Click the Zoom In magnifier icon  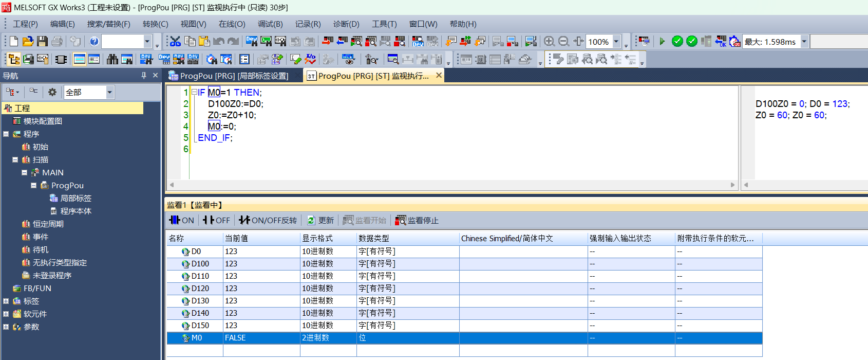[549, 41]
